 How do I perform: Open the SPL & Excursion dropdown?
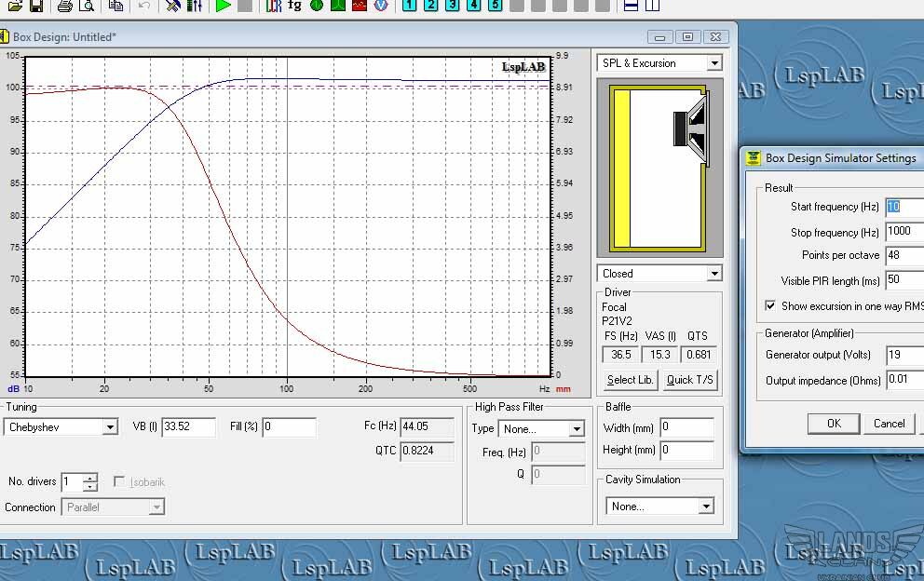[x=659, y=63]
